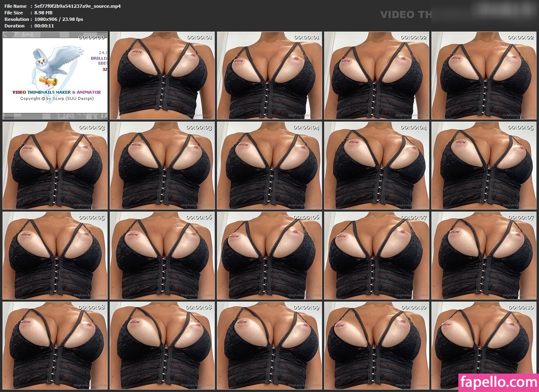539x392 pixels.
Task: Click the first thumbnail stamped 00:00:01
Action: pyautogui.click(x=162, y=76)
